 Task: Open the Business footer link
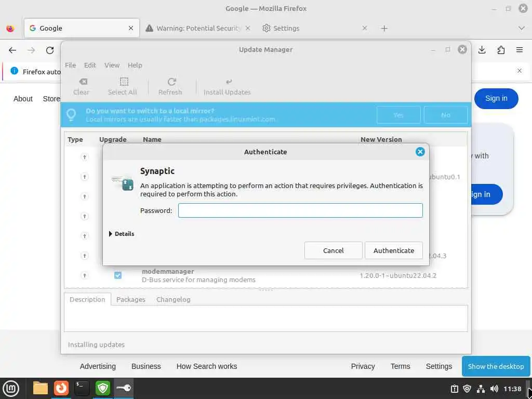[x=146, y=366]
